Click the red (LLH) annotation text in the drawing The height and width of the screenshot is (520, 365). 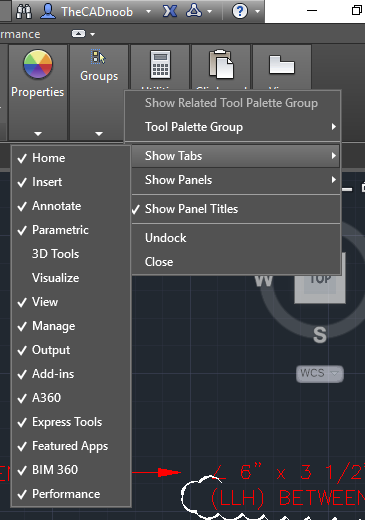coord(238,499)
